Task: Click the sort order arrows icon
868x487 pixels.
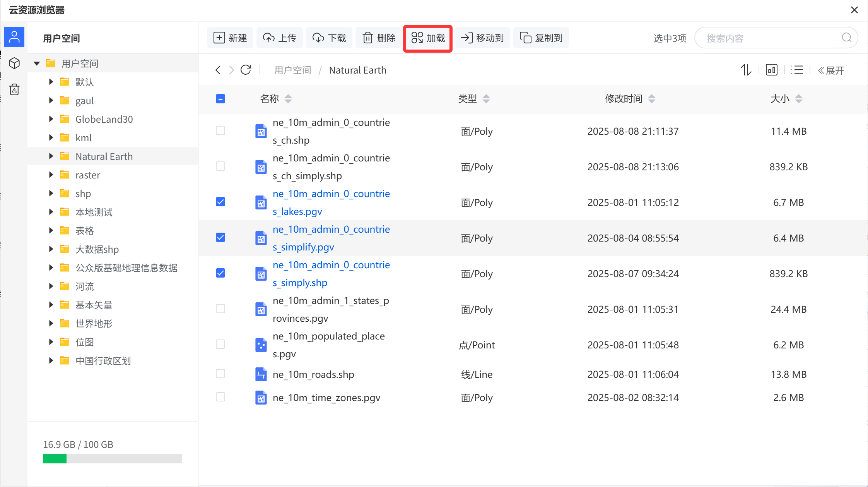Action: tap(746, 70)
